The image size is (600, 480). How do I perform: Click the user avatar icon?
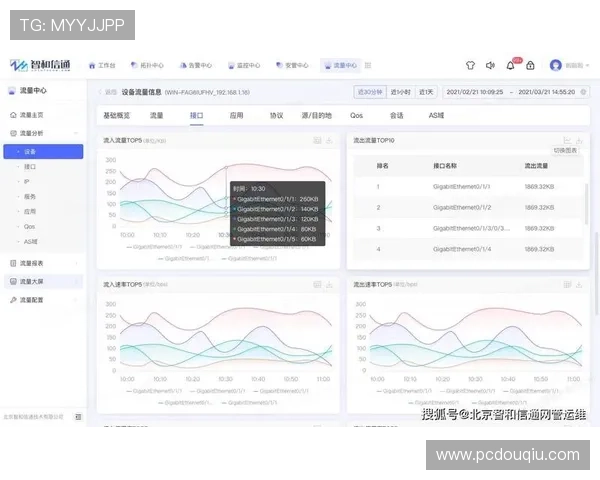[x=555, y=65]
